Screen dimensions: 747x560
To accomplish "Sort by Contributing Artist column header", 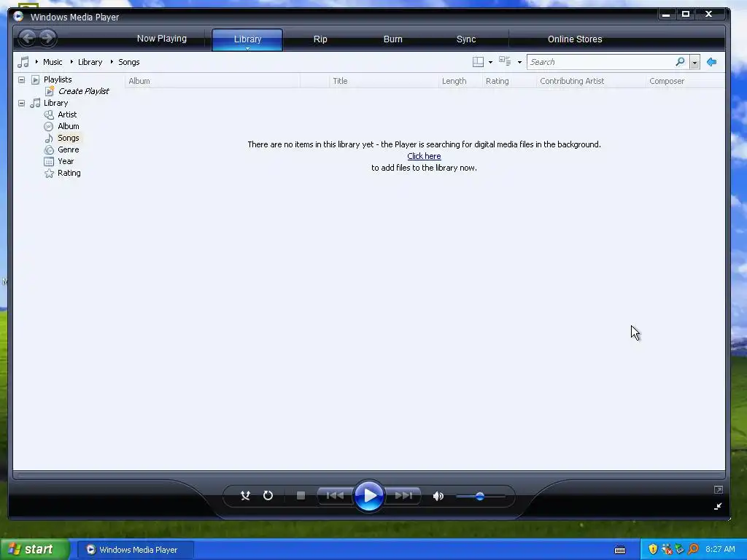I will click(x=591, y=81).
